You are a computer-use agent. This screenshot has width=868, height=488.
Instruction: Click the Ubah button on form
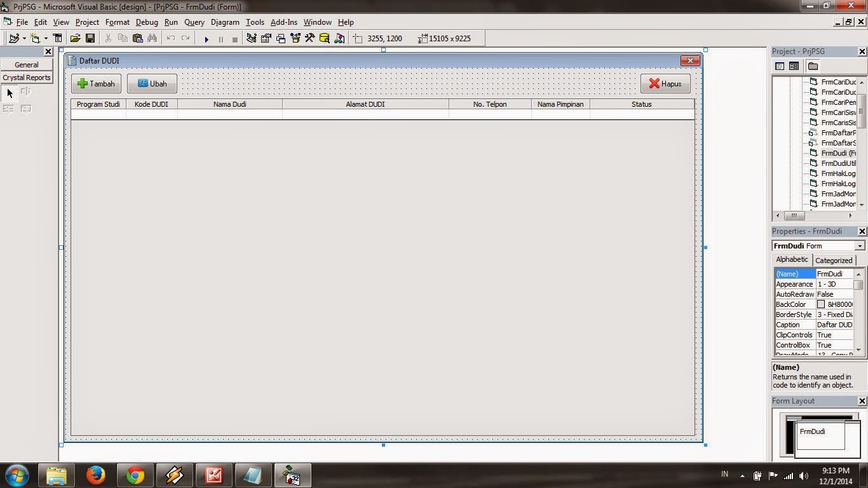point(152,84)
